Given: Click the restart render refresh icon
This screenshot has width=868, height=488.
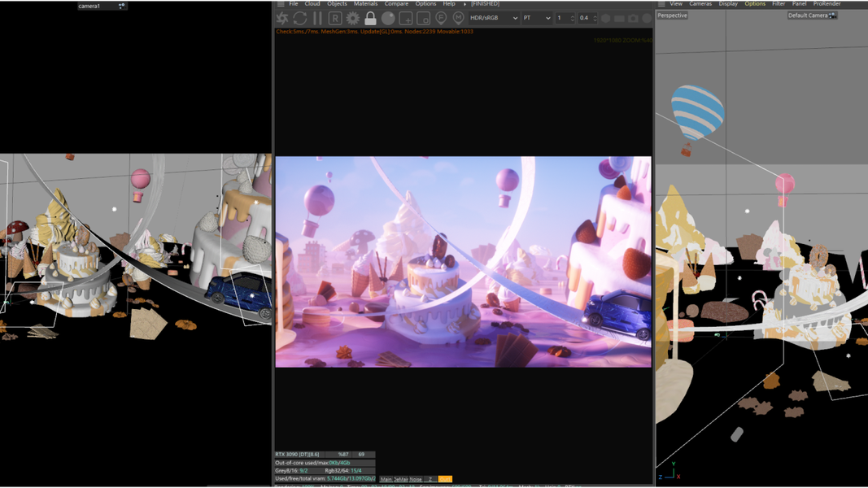Looking at the screenshot, I should point(300,18).
